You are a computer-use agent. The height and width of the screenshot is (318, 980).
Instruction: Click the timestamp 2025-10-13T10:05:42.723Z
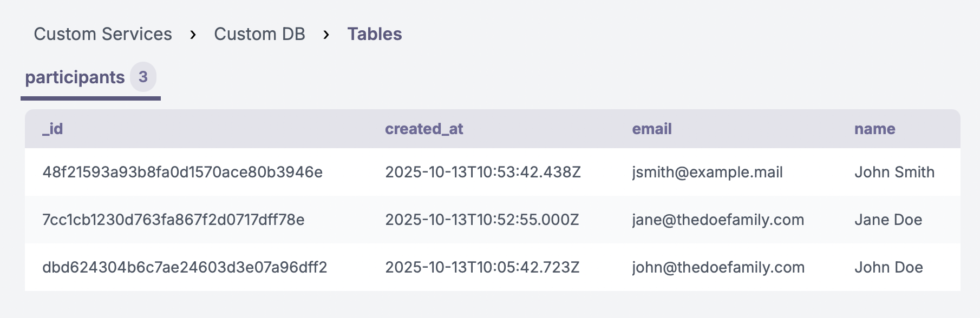tap(482, 267)
